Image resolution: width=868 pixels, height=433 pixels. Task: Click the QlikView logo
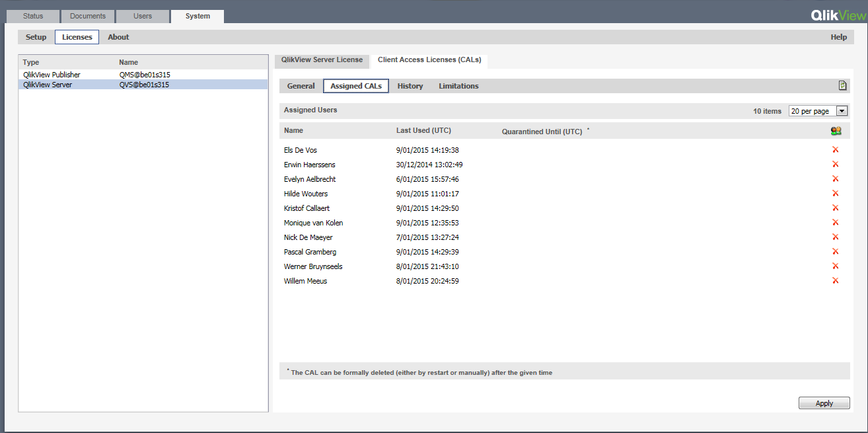point(838,15)
